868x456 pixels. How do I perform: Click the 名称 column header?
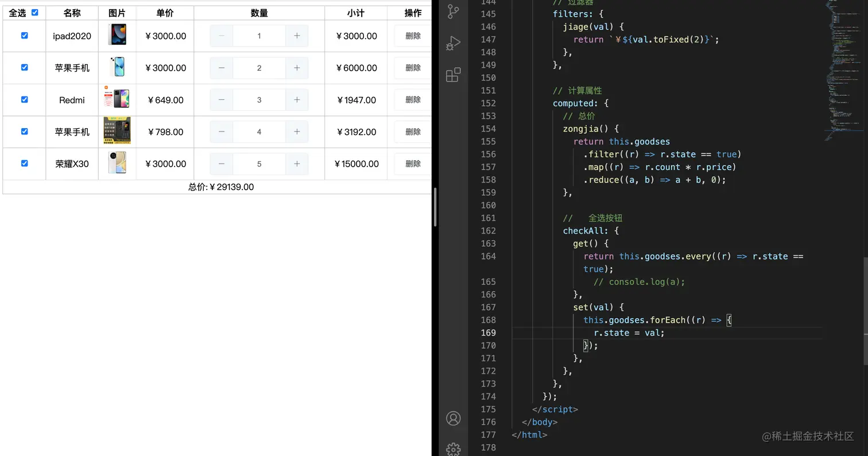(72, 13)
